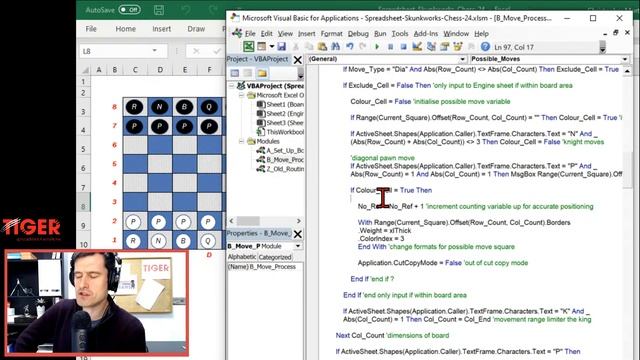Collapse the Modules folder node
The width and height of the screenshot is (640, 360).
[x=241, y=141]
